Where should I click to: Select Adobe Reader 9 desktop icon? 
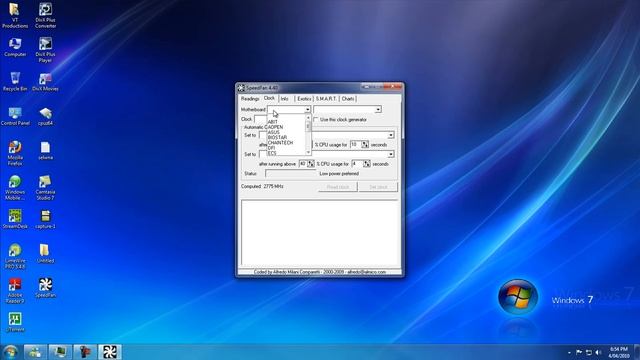[15, 291]
